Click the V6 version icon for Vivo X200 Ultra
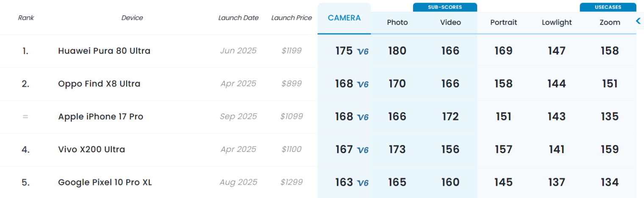 (x=363, y=150)
